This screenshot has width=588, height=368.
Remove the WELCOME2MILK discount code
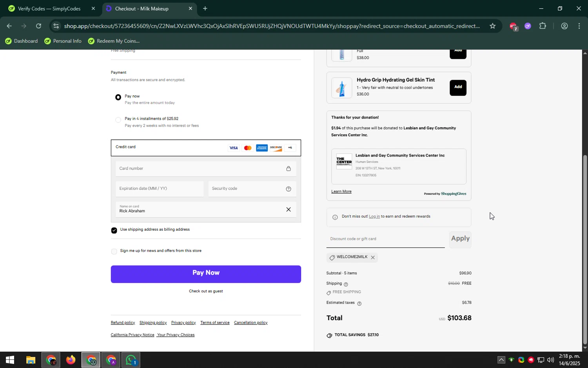[x=373, y=258]
